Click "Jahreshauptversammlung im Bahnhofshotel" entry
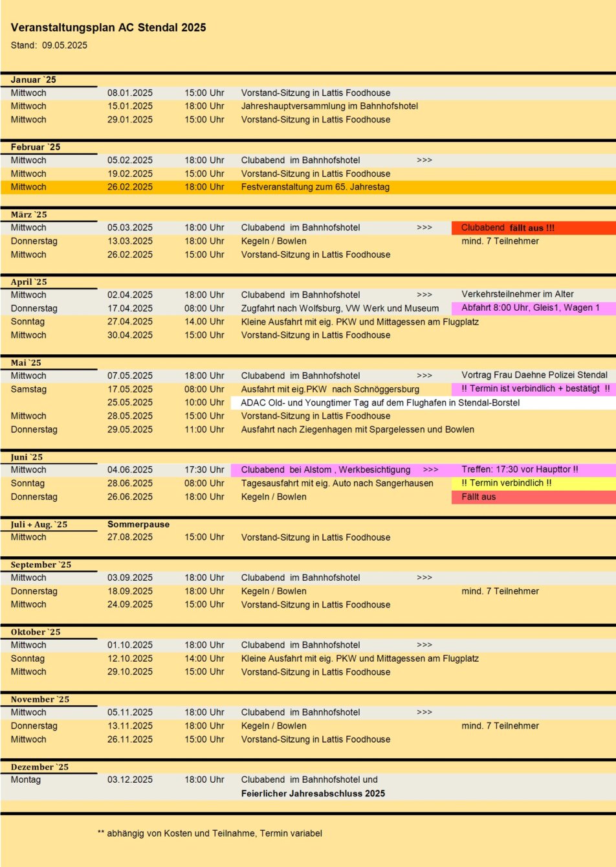The height and width of the screenshot is (867, 616). [329, 106]
